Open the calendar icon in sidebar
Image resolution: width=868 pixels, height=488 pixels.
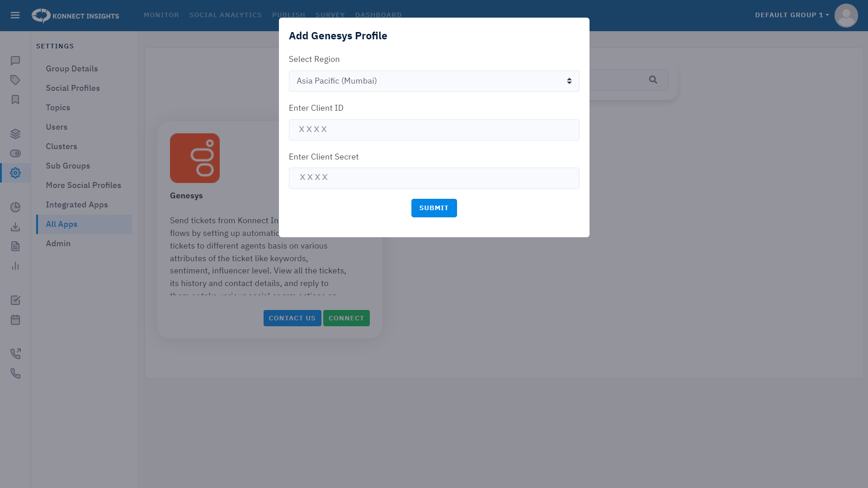[x=15, y=319]
